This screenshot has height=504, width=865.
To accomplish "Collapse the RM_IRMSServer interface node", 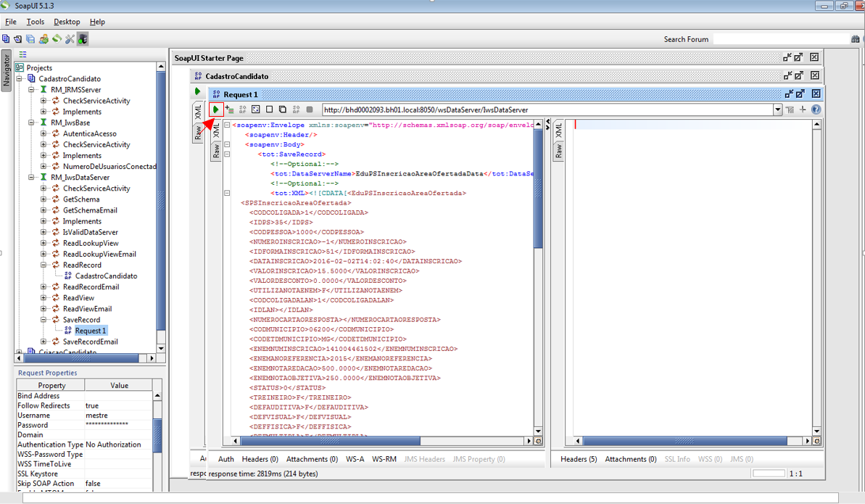I will point(31,89).
